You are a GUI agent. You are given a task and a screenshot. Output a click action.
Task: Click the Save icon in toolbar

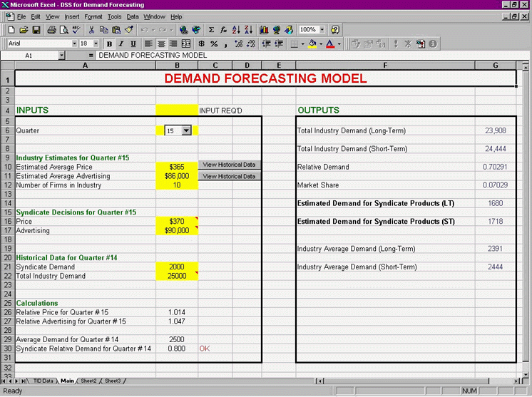click(x=36, y=30)
